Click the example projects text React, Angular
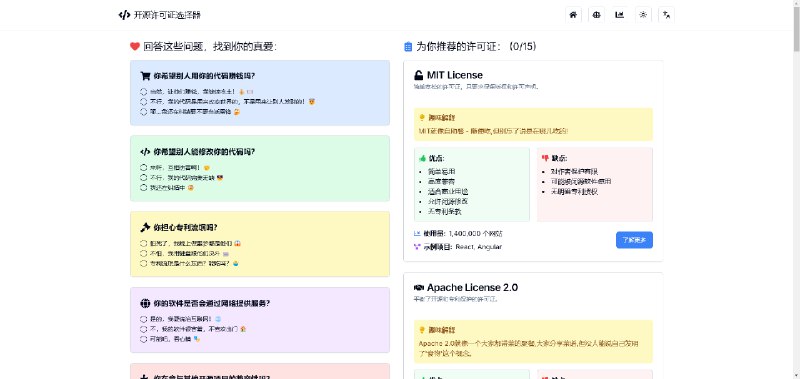800x379 pixels. [479, 247]
